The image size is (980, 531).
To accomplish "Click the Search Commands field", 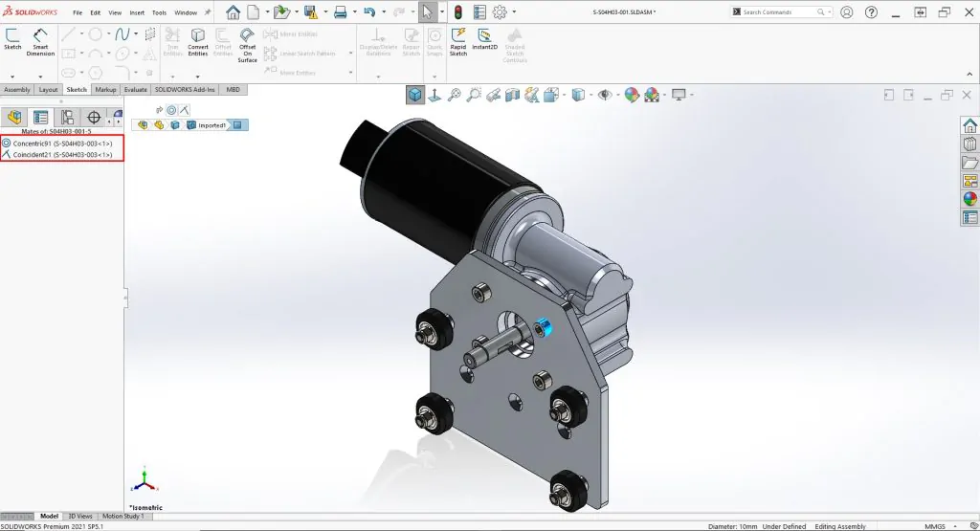I will pos(781,11).
